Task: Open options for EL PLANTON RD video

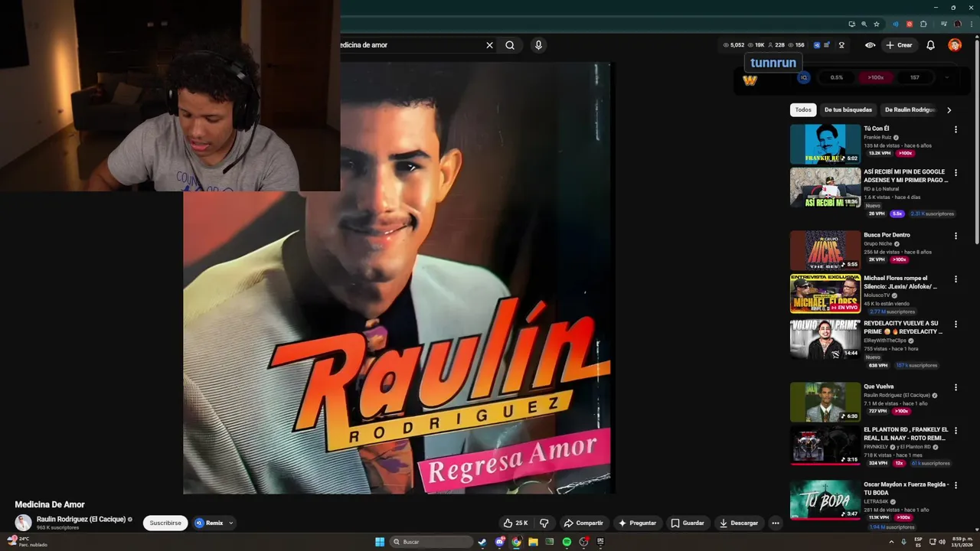Action: (955, 431)
